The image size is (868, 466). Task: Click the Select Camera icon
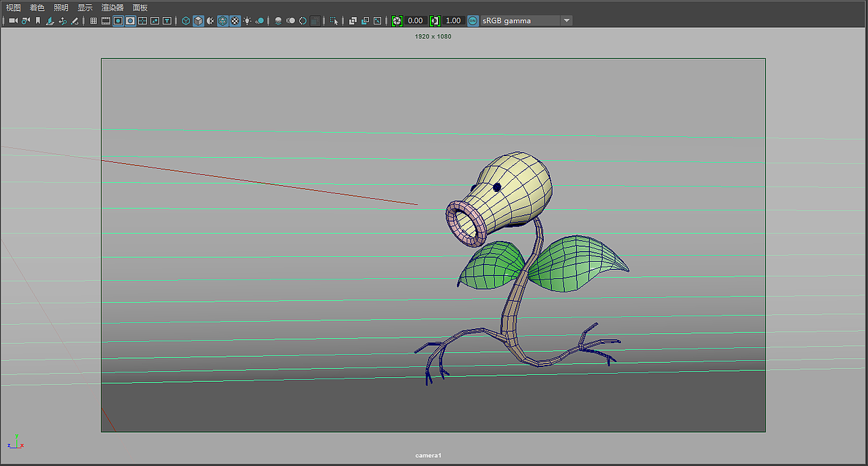pos(13,20)
